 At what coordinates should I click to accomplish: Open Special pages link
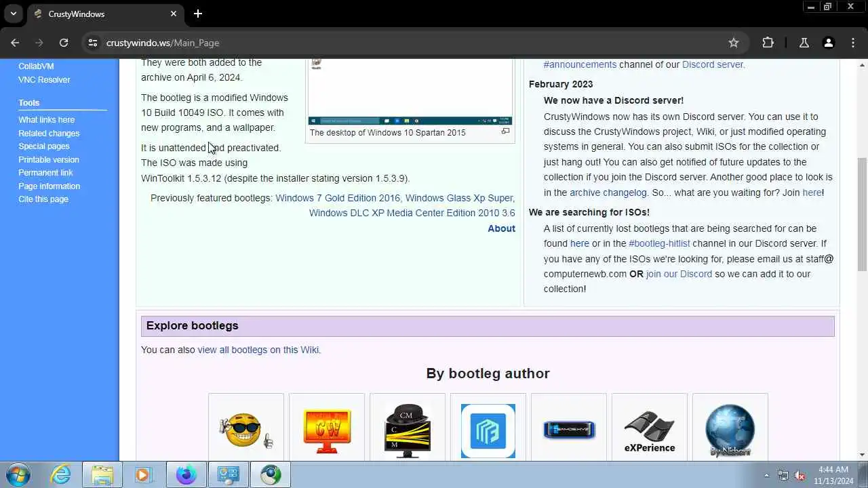[x=43, y=146]
